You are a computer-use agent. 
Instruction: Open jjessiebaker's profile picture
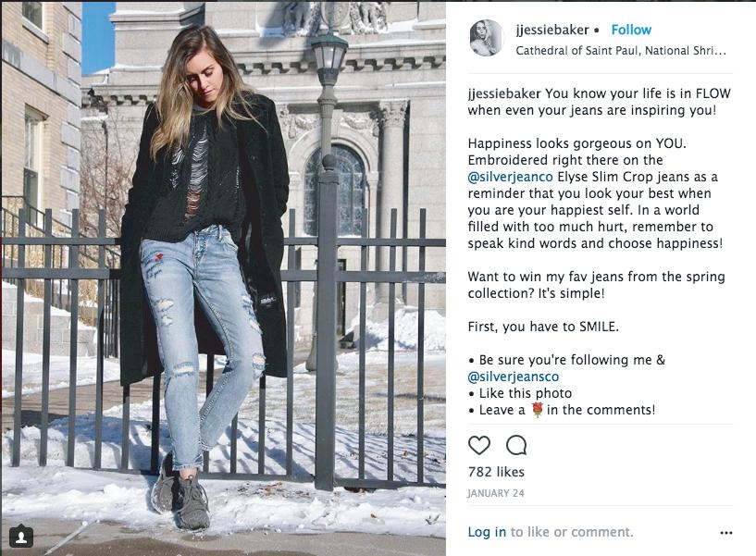(486, 38)
